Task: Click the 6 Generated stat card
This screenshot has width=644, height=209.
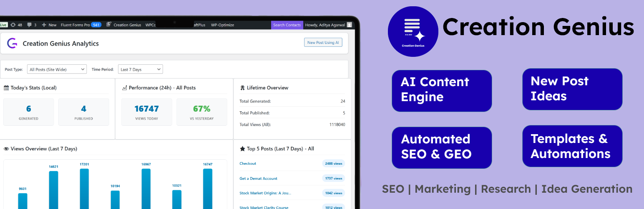Action: [x=29, y=112]
